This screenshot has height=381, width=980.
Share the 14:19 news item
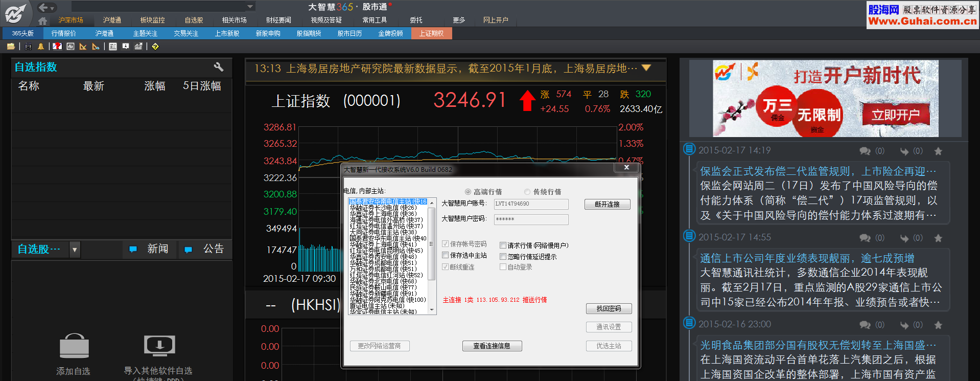pos(904,151)
